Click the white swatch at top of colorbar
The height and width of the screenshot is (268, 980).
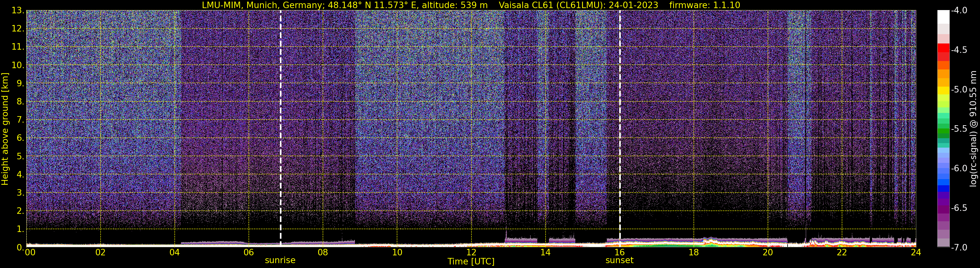944,17
